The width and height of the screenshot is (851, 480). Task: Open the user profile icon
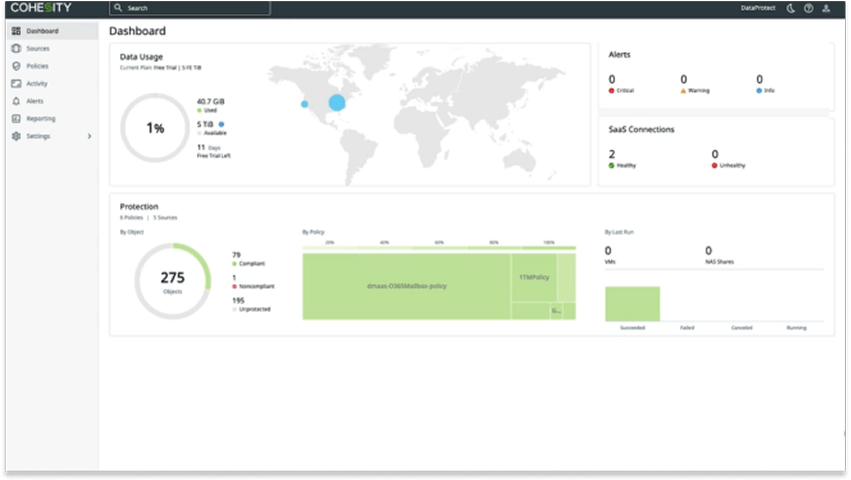click(x=826, y=8)
